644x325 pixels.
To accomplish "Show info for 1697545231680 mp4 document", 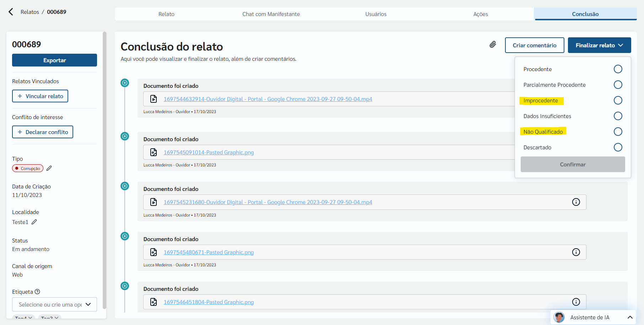I will click(576, 202).
